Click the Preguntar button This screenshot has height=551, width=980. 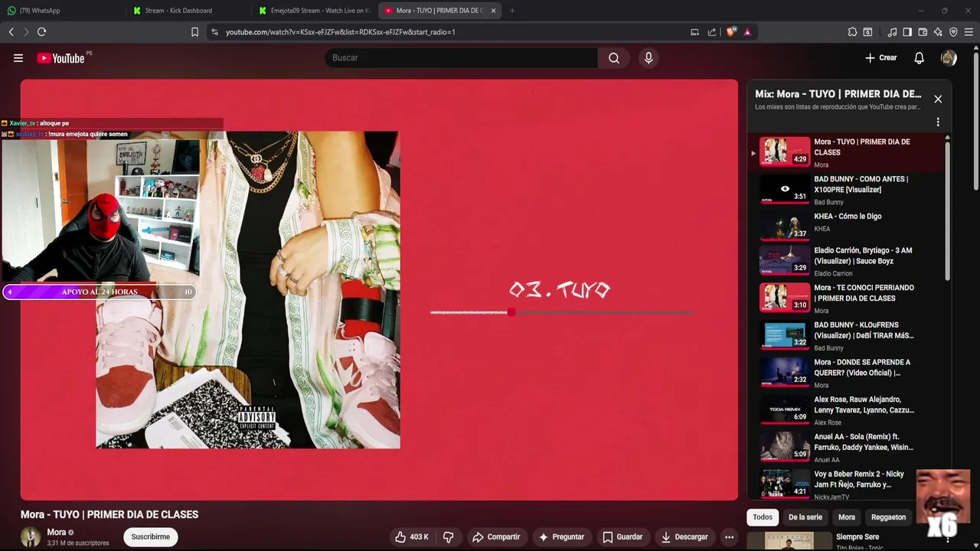(561, 537)
